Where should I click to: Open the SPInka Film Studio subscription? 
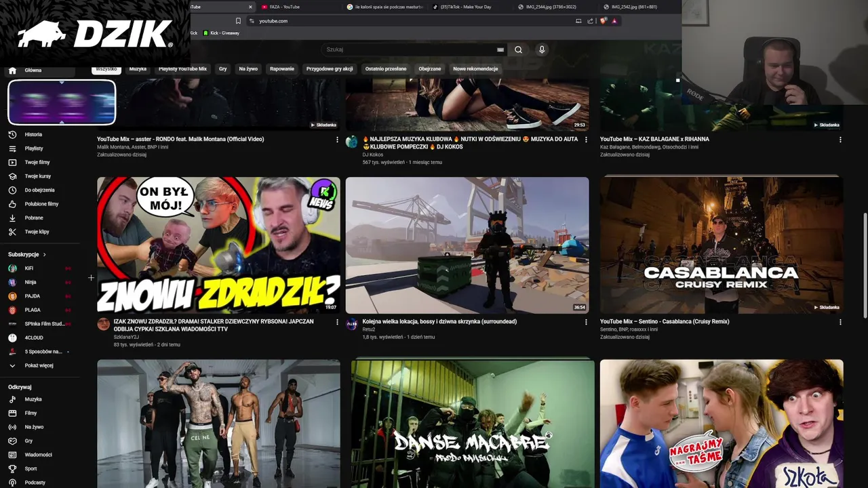[x=44, y=324]
